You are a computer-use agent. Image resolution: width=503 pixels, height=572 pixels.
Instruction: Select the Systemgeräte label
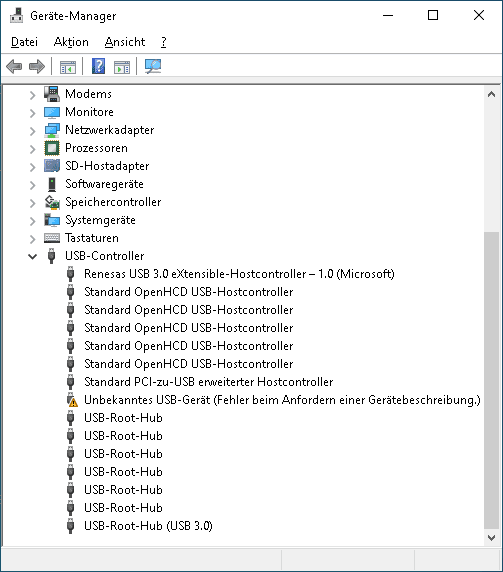point(100,220)
